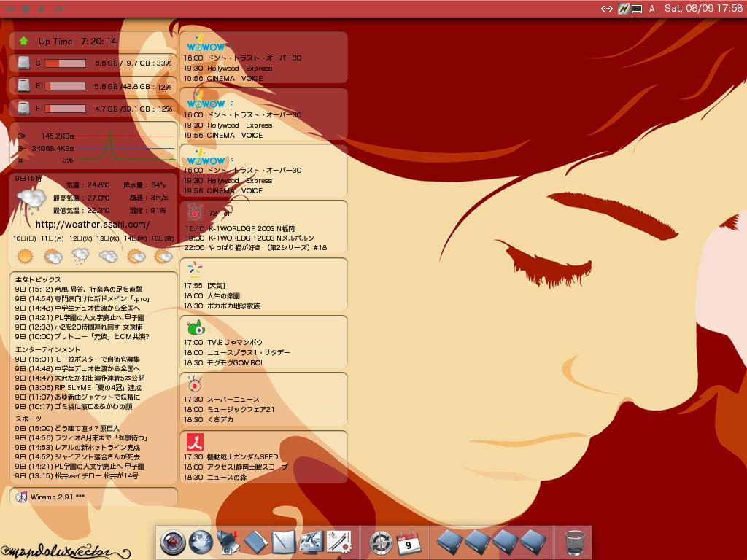Image resolution: width=747 pixels, height=560 pixels.
Task: Click the date and time Sat, 08/09 17:58
Action: pos(703,8)
